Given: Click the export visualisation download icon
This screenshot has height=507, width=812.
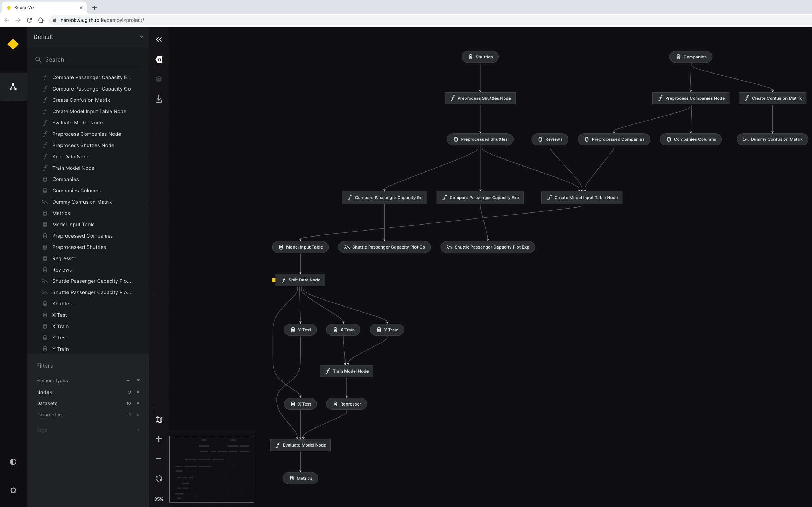Looking at the screenshot, I should (159, 99).
